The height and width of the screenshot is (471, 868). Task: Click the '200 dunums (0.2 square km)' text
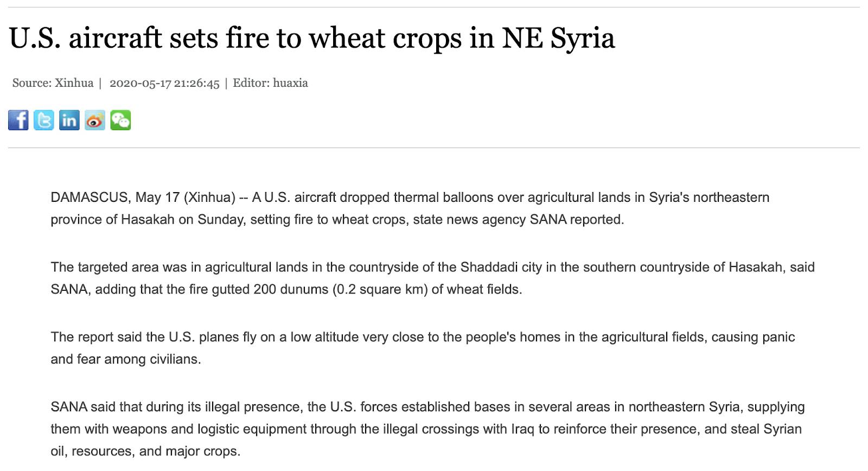point(340,289)
